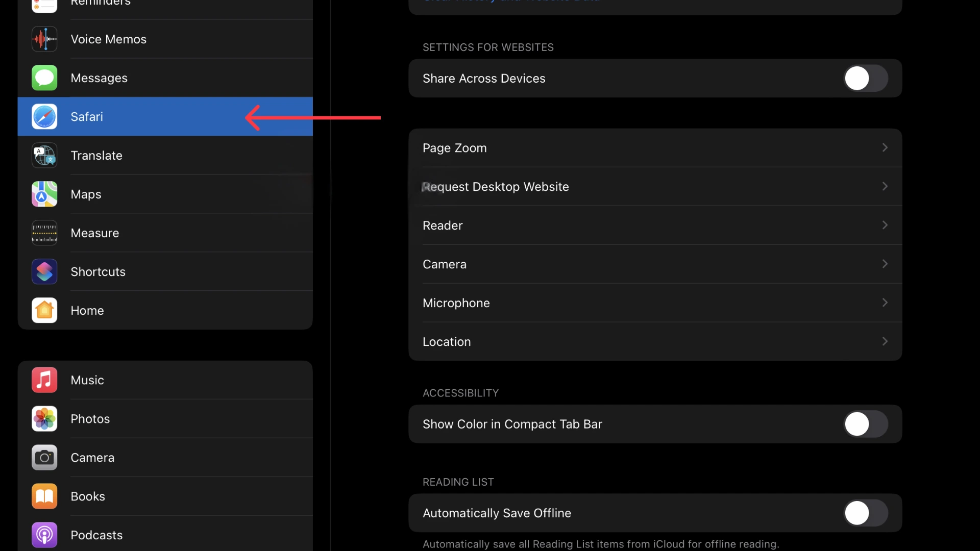
Task: Click Page Zoom label
Action: pos(455,148)
